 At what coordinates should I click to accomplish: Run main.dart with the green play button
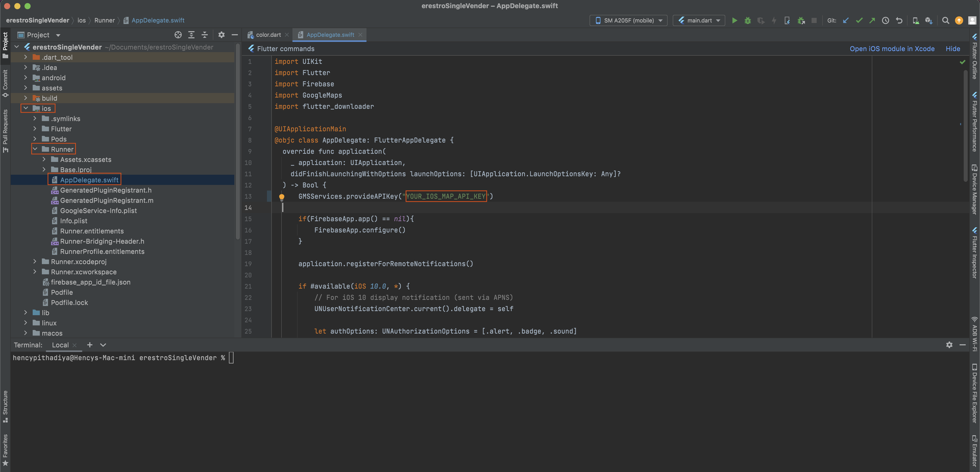[x=735, y=20]
